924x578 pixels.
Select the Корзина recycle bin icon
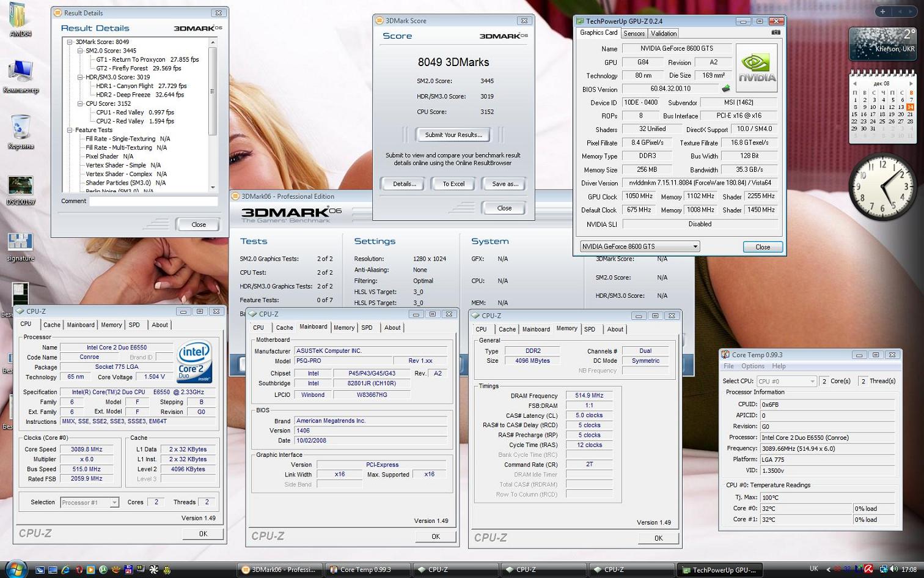[x=21, y=132]
